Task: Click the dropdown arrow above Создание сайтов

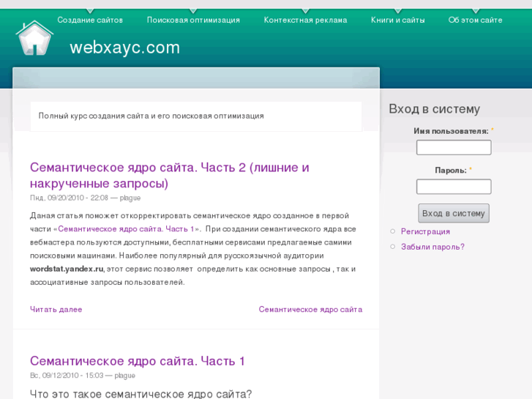Action: (90, 11)
